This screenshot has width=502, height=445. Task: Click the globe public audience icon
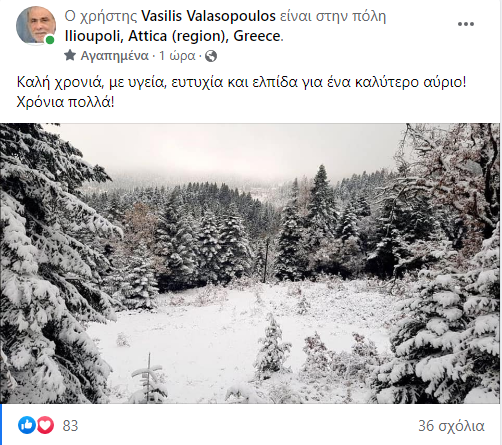[211, 56]
